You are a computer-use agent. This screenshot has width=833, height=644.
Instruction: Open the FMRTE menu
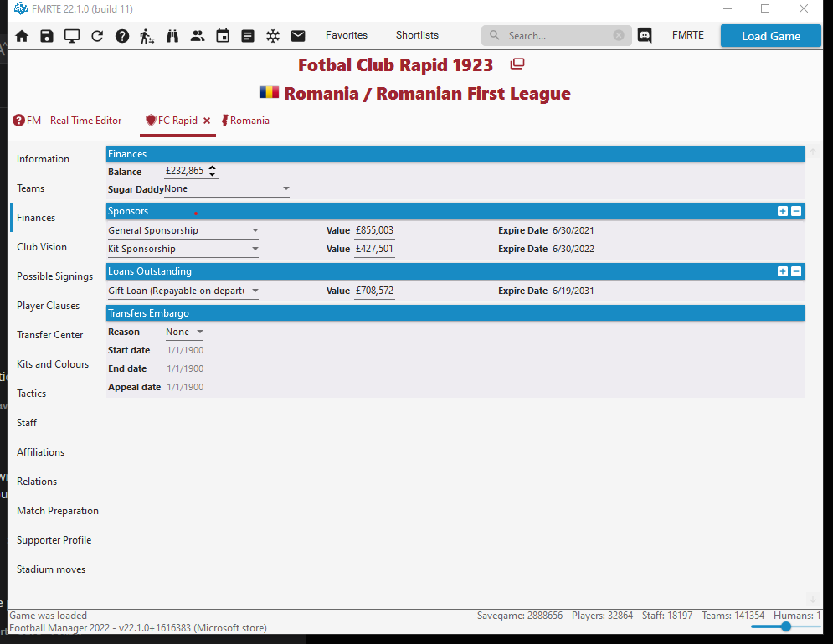point(687,35)
